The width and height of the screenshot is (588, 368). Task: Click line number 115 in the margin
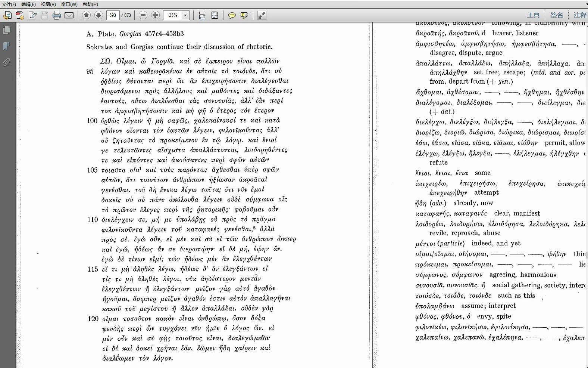93,269
